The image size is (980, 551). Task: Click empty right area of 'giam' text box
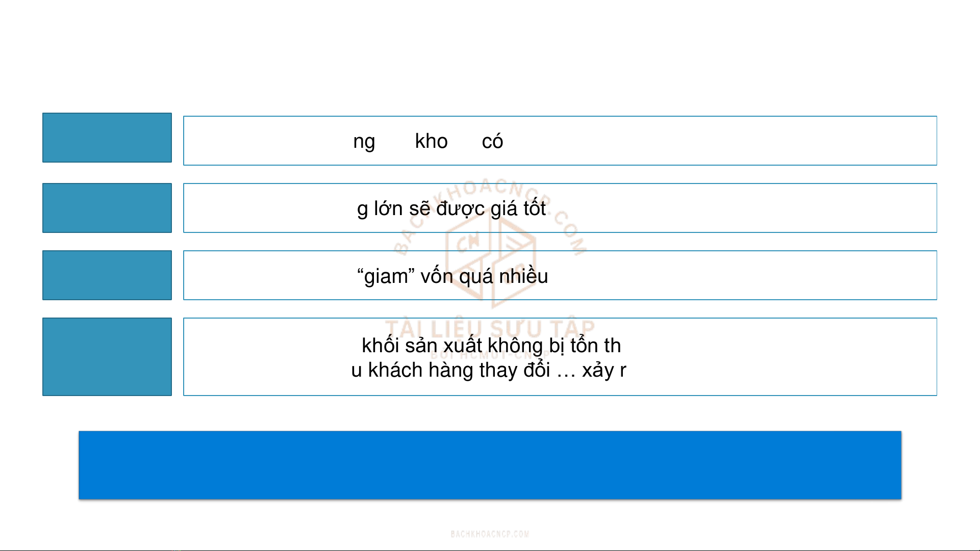coord(765,275)
